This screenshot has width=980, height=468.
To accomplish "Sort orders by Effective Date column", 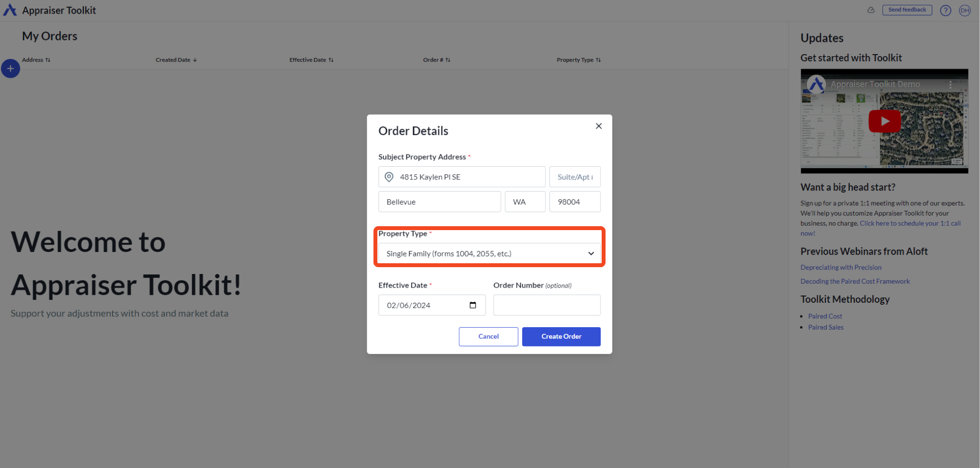I will tap(311, 60).
